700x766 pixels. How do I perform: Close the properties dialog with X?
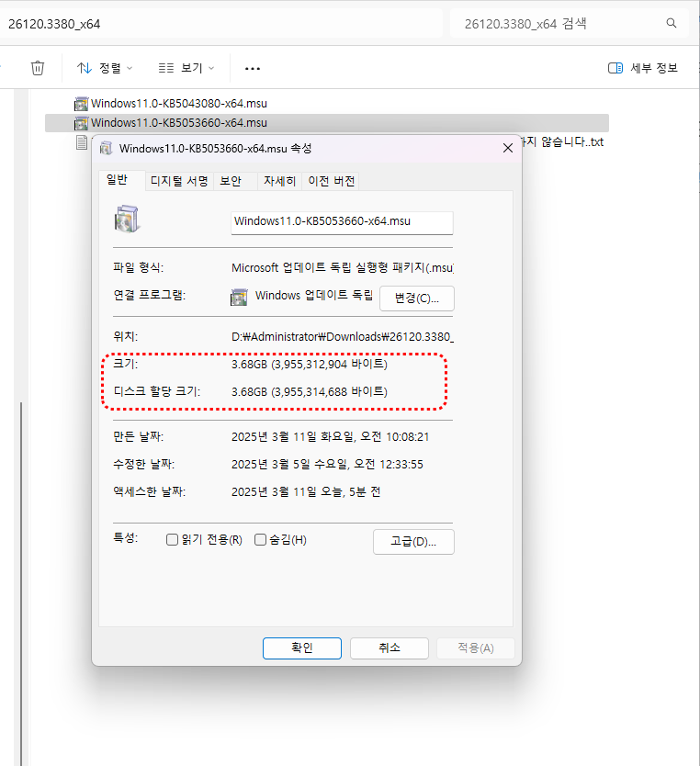click(508, 148)
